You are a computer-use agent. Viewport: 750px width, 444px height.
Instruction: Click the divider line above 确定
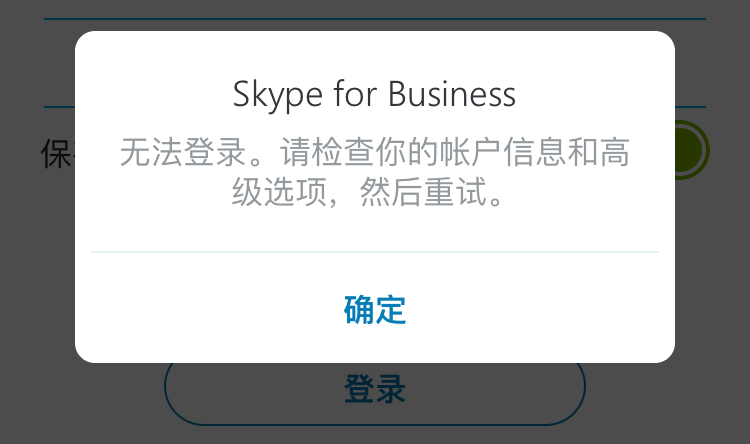[374, 252]
